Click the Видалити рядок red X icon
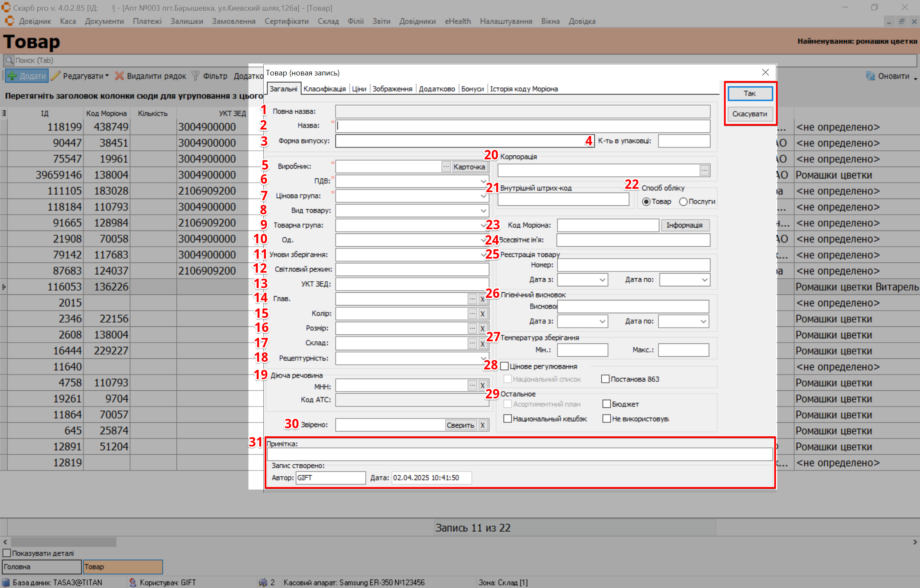 coord(120,76)
